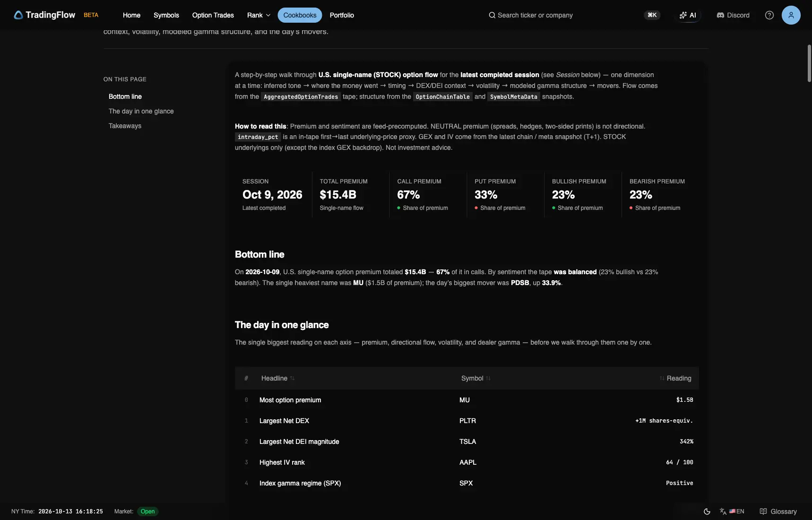Click MU symbol in table

pos(465,400)
